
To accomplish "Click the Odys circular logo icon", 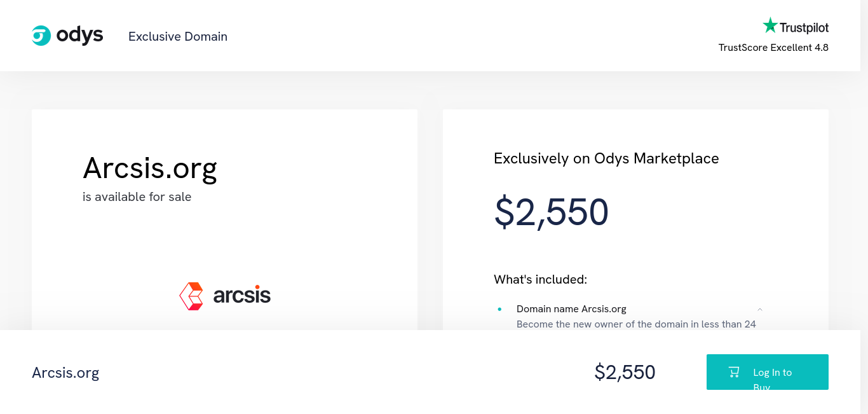I will 41,36.
